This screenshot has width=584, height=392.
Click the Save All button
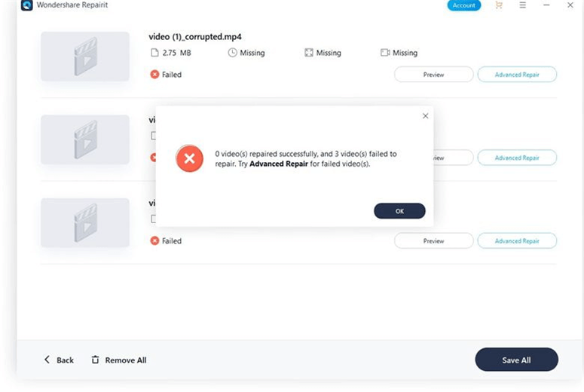pos(516,360)
